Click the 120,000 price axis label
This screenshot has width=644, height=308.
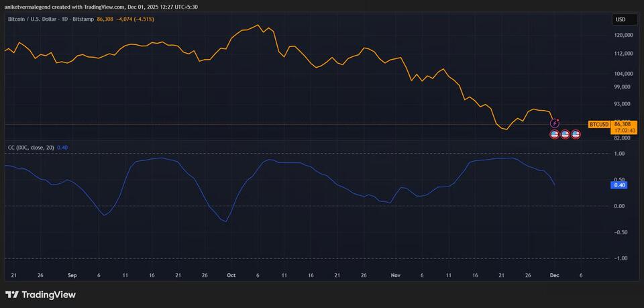pos(623,36)
